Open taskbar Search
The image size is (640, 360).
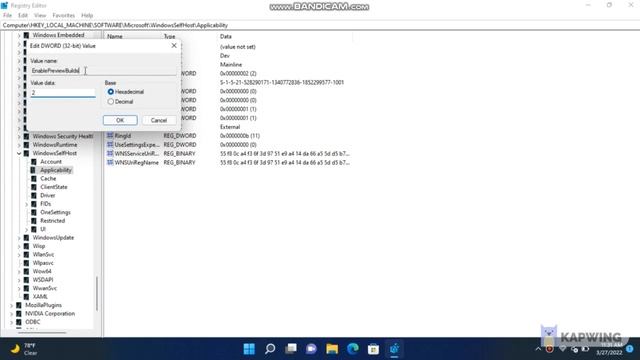270,349
